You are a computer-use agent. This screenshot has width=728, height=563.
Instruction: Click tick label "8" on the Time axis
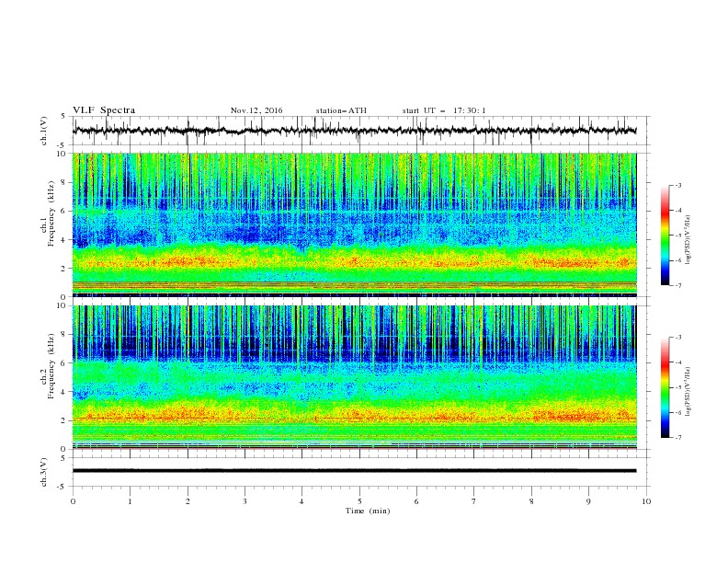click(531, 501)
